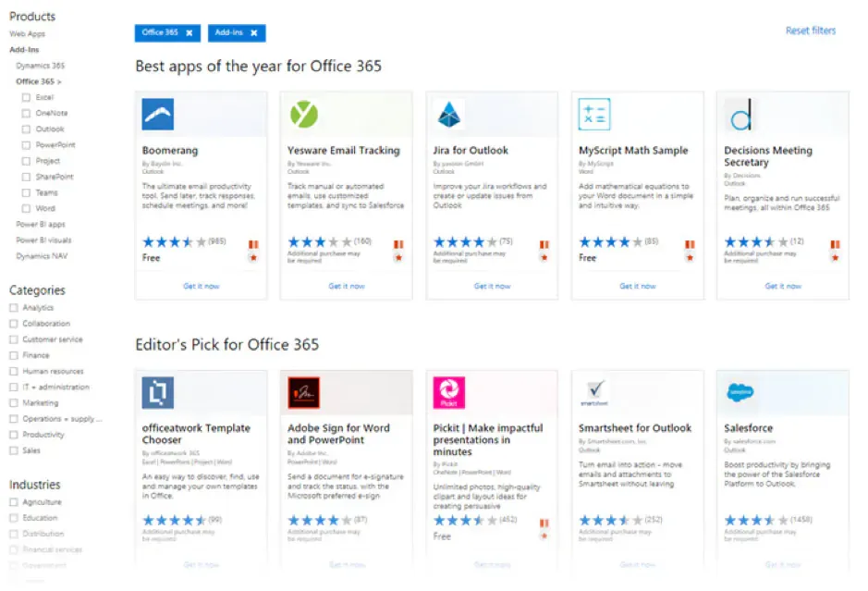Click the Boomerang app icon

pos(159,113)
